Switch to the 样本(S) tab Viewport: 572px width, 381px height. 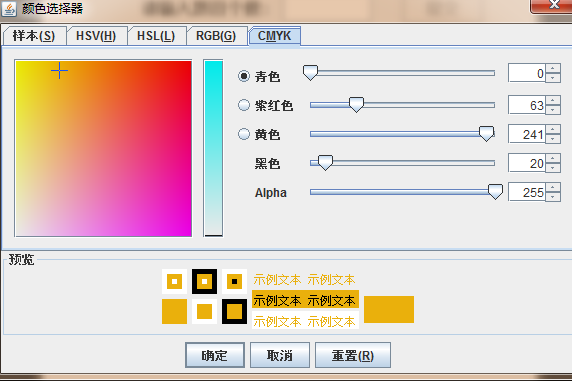click(34, 36)
